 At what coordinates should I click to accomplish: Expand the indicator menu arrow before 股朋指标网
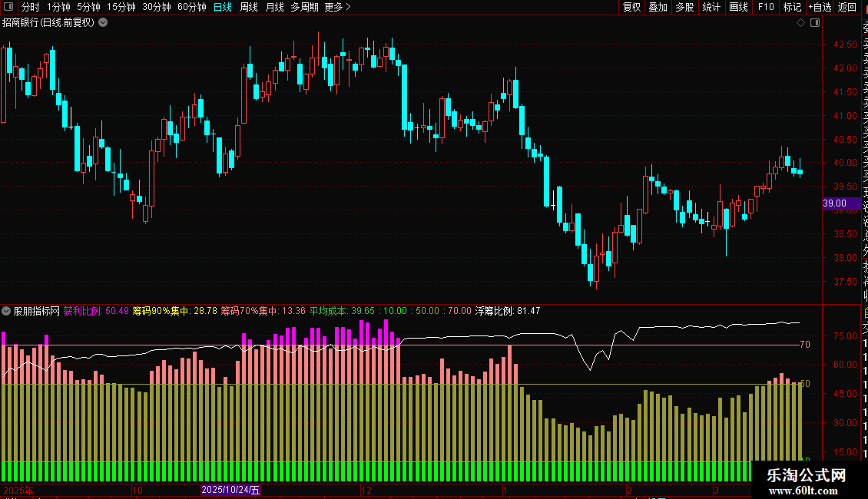click(6, 311)
